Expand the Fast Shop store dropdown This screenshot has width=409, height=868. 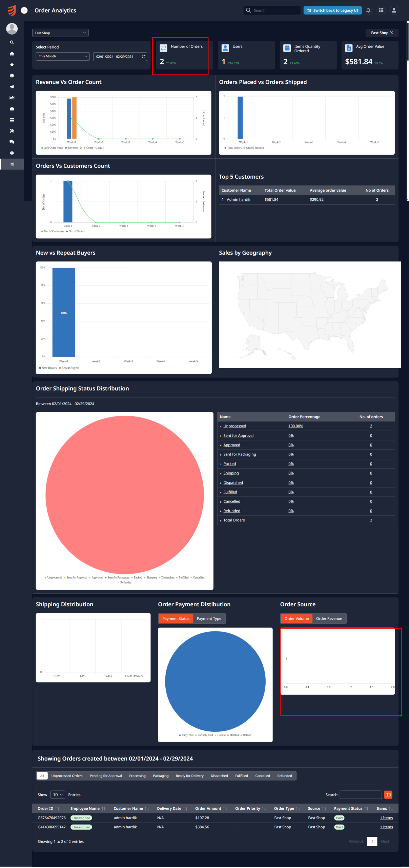[60, 33]
